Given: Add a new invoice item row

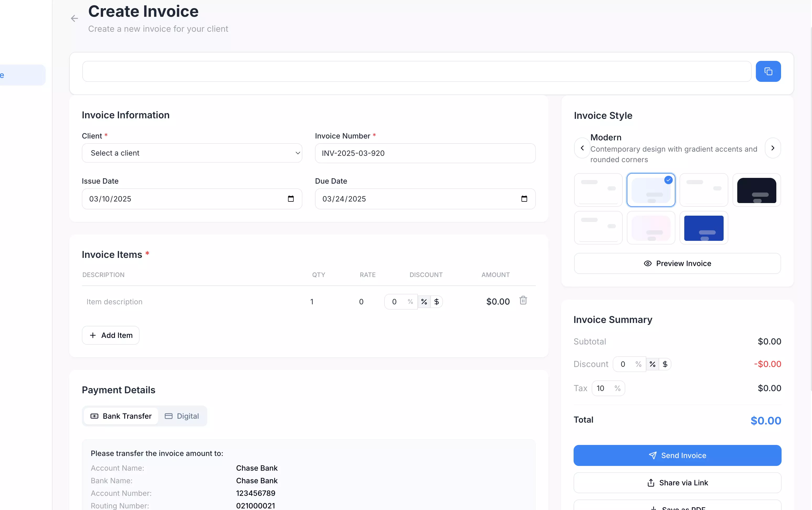Looking at the screenshot, I should [x=111, y=335].
